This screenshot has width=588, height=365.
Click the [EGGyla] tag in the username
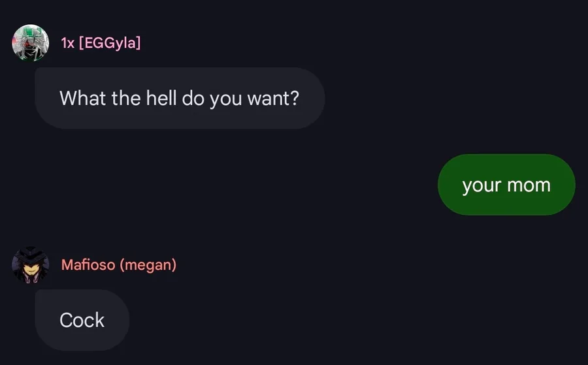point(109,43)
